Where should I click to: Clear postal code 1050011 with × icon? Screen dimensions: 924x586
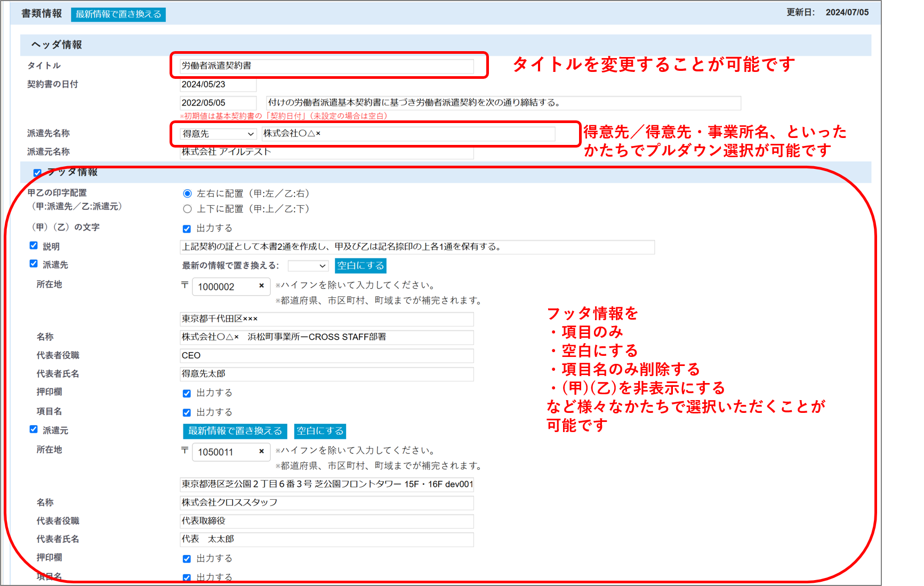tap(261, 451)
